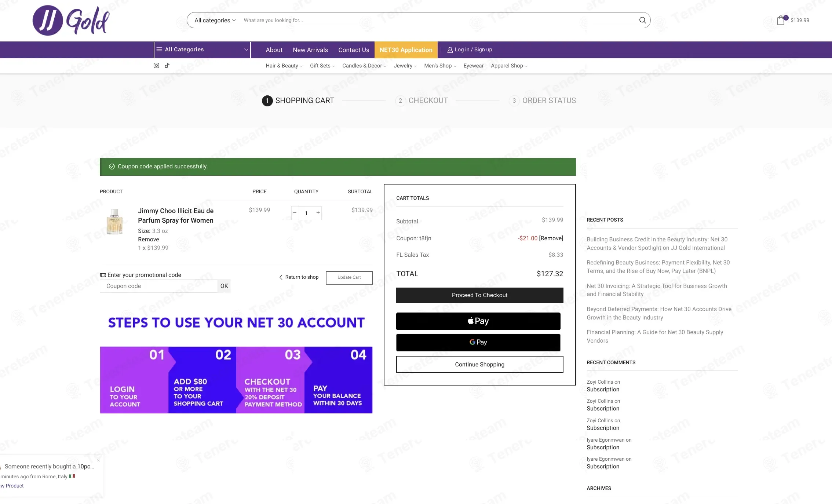The height and width of the screenshot is (504, 832).
Task: Click Update Cart button
Action: coord(349,277)
